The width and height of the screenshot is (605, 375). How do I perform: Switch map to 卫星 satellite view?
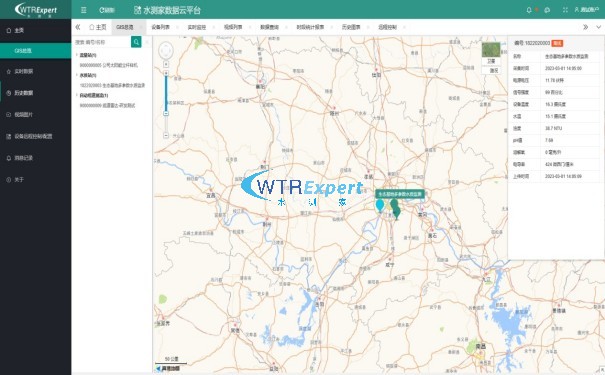pos(491,54)
